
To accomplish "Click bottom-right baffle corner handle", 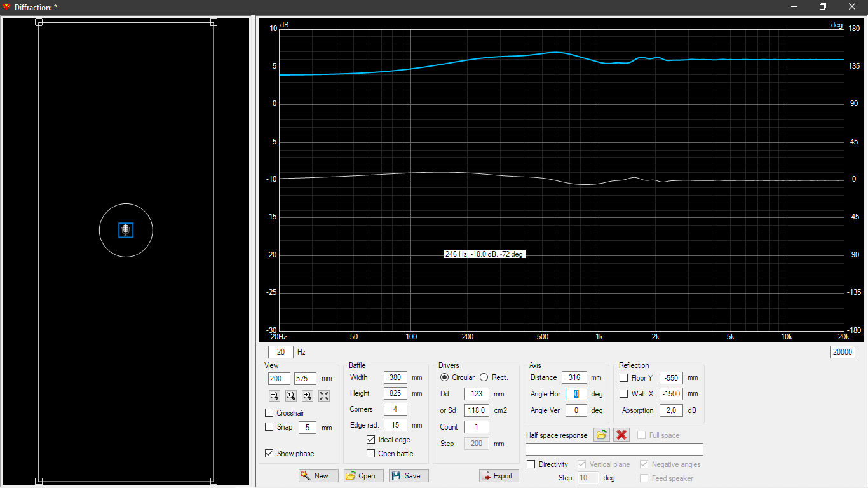I will (214, 481).
